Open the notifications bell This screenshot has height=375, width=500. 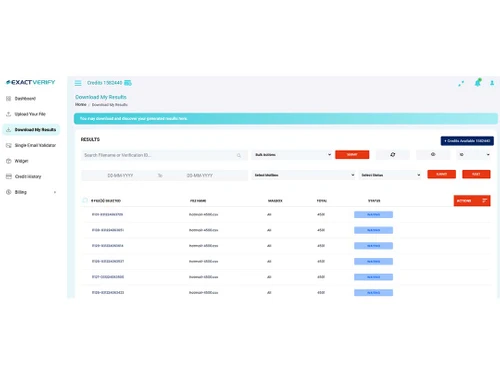tap(478, 83)
